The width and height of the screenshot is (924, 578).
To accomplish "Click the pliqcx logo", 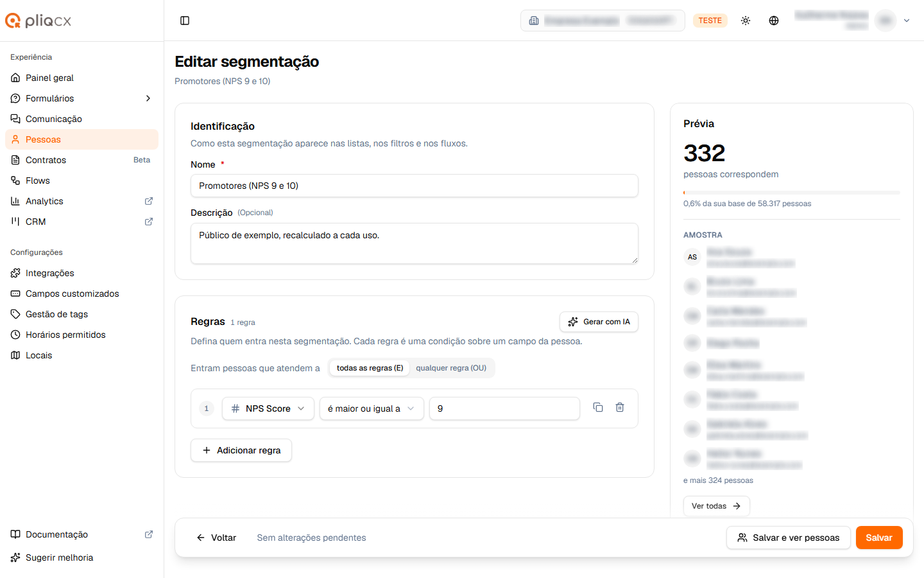I will click(38, 21).
